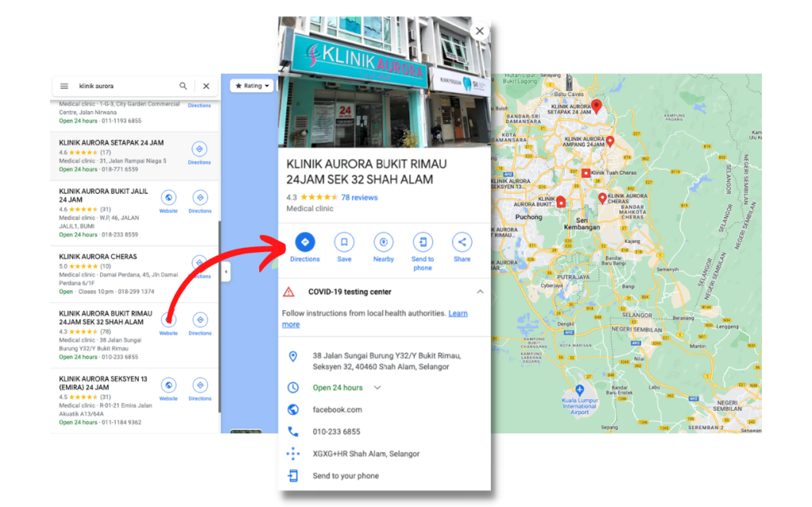This screenshot has width=812, height=507.
Task: Click the globe website icon in details
Action: tap(293, 409)
